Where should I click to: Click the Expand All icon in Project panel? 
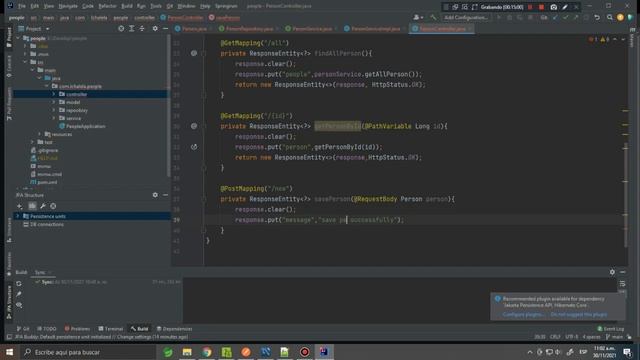tap(131, 29)
